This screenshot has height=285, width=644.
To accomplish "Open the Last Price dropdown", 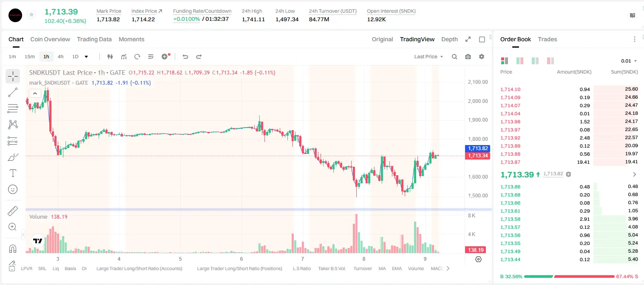I will click(428, 57).
